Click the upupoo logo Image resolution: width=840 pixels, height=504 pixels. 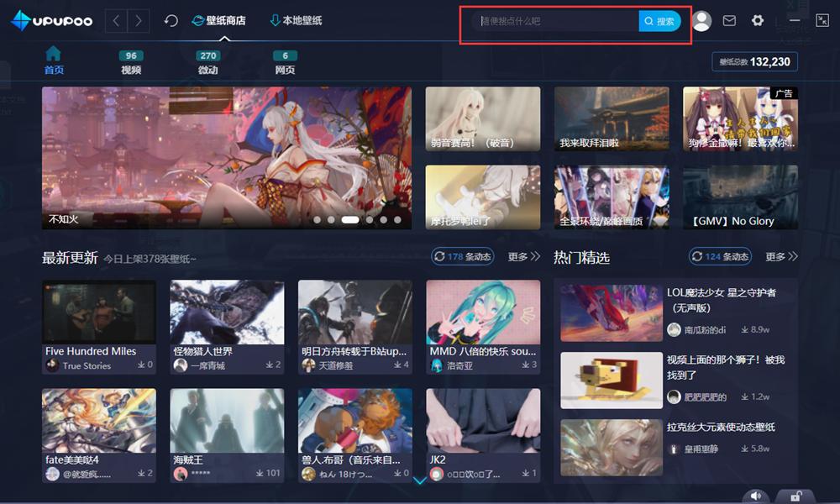point(52,21)
